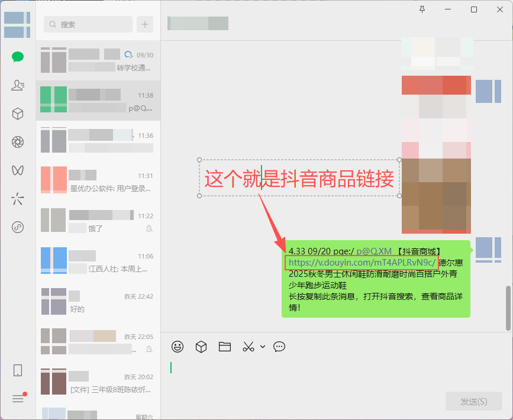
Task: Open chat dated 09/30
Action: tap(98, 60)
